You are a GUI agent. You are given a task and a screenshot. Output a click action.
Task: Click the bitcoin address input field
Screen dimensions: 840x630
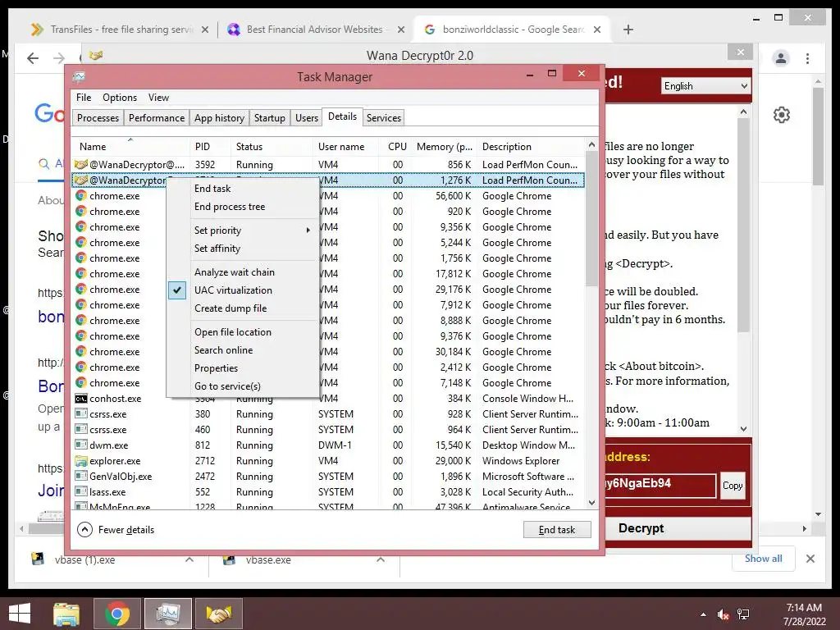coord(660,484)
